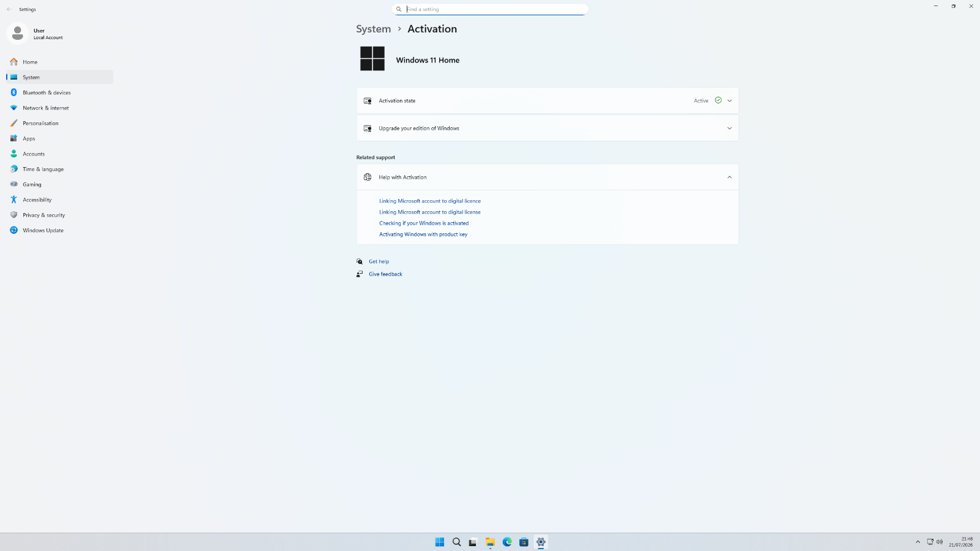The height and width of the screenshot is (551, 980).
Task: Click the volume speaker icon in tray
Action: coord(940,542)
